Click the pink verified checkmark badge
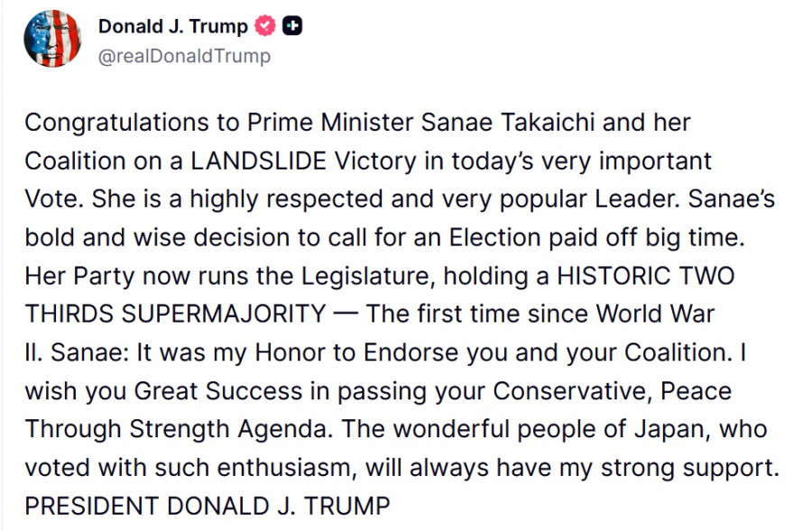Viewport: 812px width, 531px height. click(264, 27)
